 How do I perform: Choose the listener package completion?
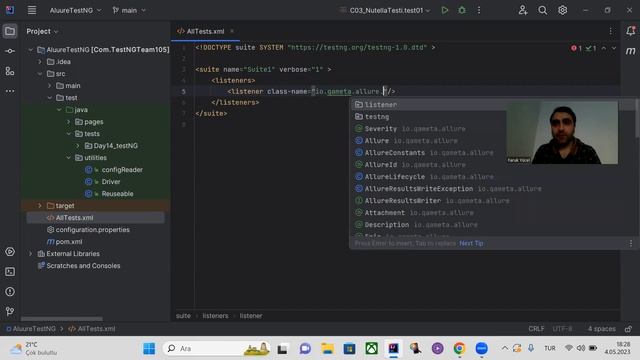[x=428, y=104]
